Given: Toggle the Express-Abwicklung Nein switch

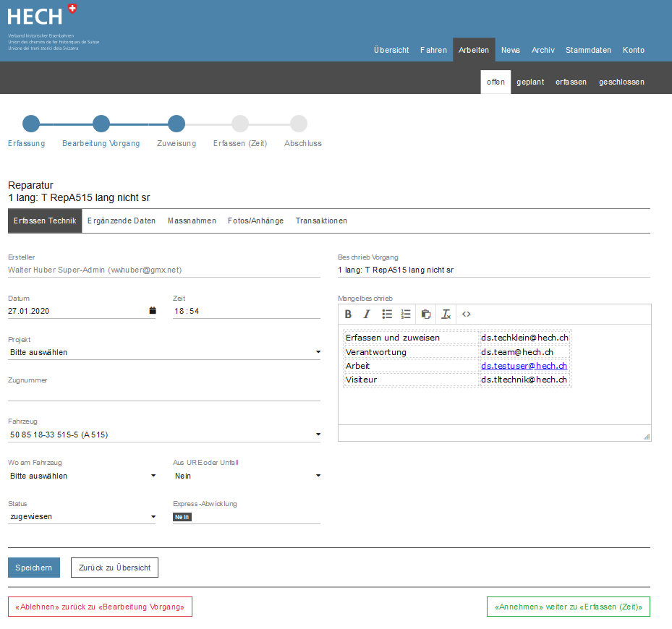Looking at the screenshot, I should [182, 517].
